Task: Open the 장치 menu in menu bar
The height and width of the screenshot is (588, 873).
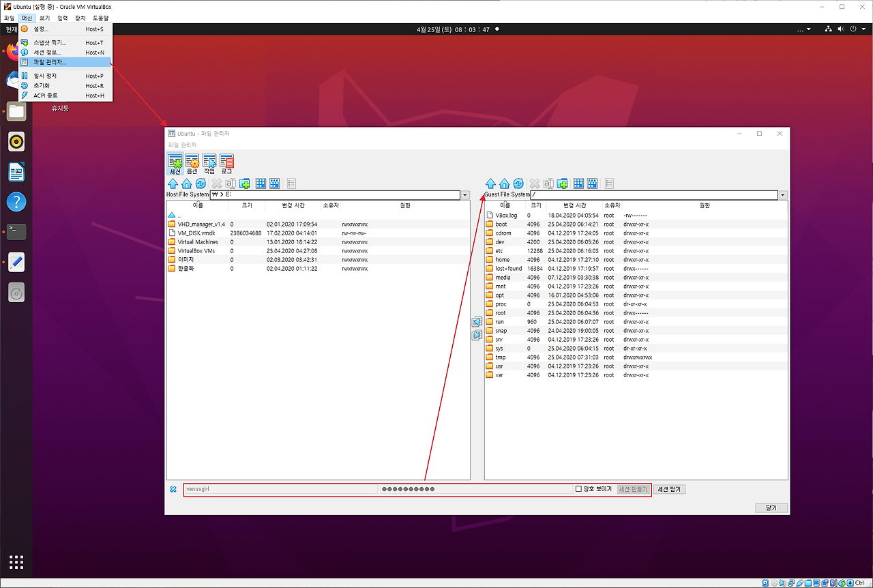Action: 80,18
